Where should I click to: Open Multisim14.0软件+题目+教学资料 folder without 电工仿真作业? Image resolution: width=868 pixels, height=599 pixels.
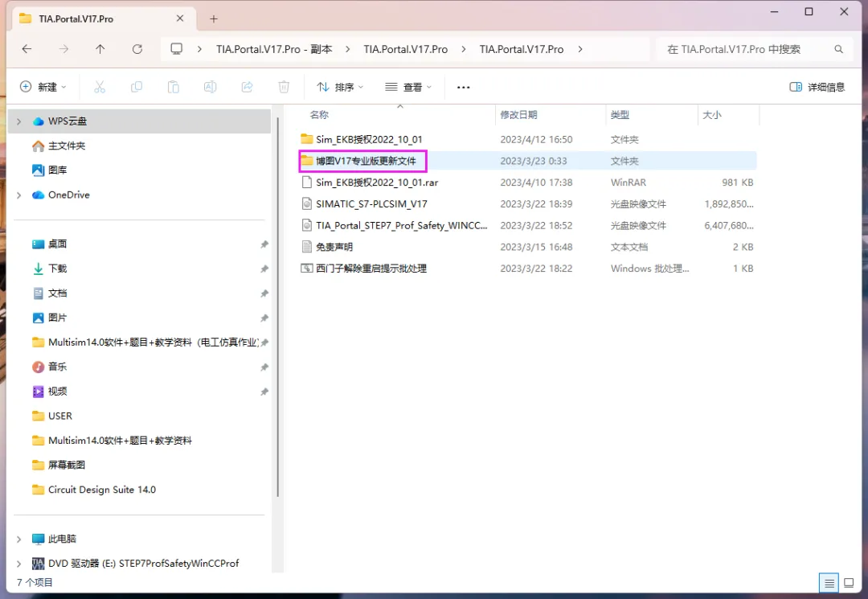(112, 441)
